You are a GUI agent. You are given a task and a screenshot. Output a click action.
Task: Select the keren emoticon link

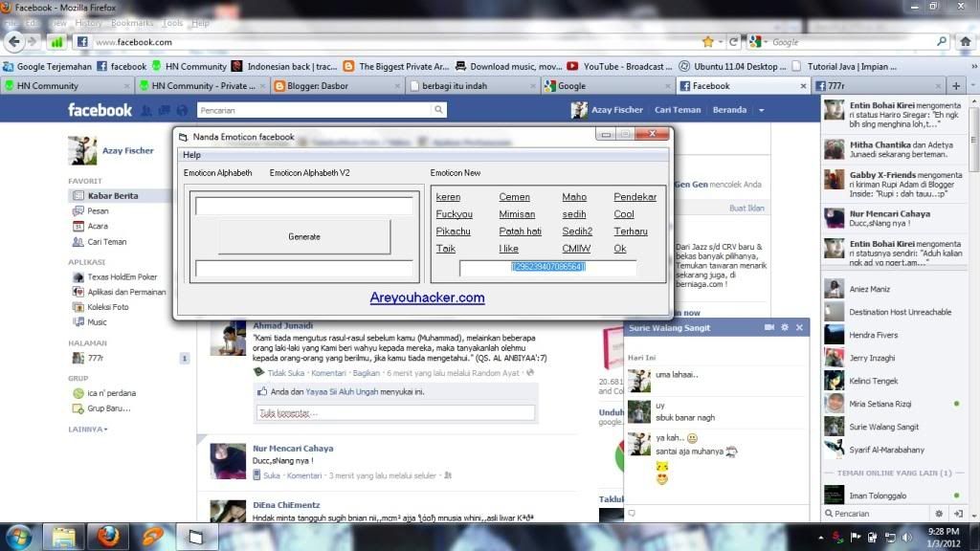[448, 197]
